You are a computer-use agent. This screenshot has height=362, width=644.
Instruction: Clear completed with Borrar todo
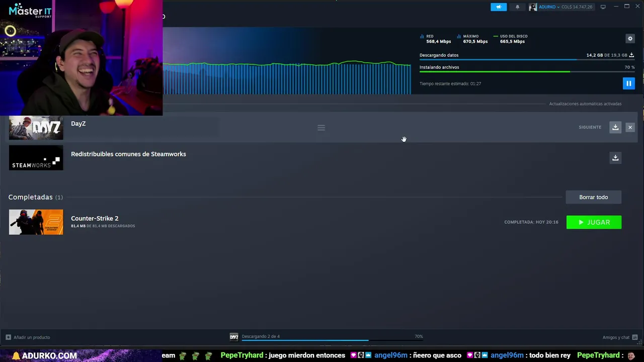click(x=594, y=197)
